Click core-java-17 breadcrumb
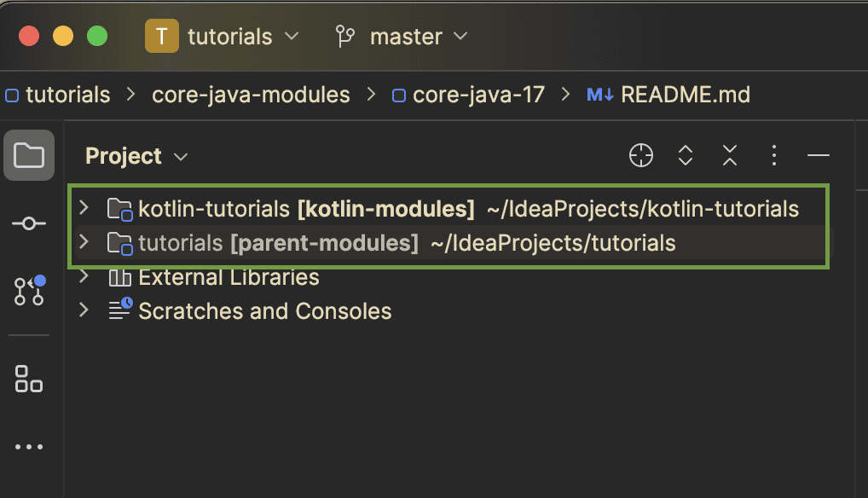This screenshot has height=498, width=868. (468, 95)
